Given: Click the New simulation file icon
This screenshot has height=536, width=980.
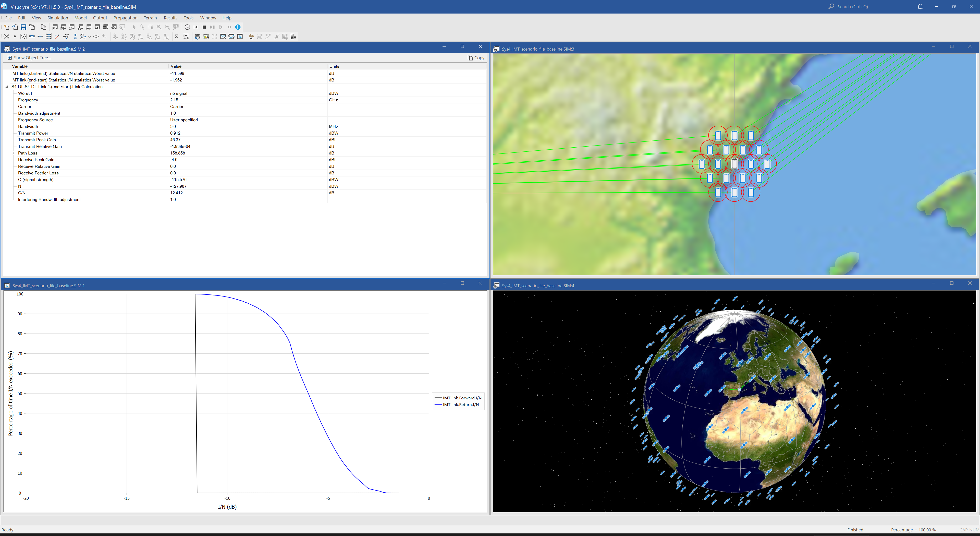Looking at the screenshot, I should (6, 27).
